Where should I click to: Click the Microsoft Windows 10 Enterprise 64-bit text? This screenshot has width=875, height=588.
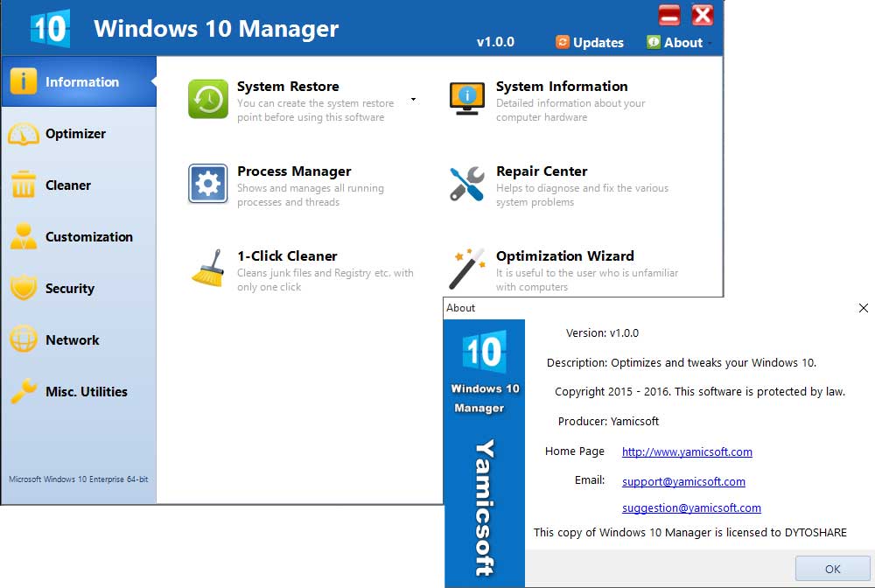tap(79, 479)
